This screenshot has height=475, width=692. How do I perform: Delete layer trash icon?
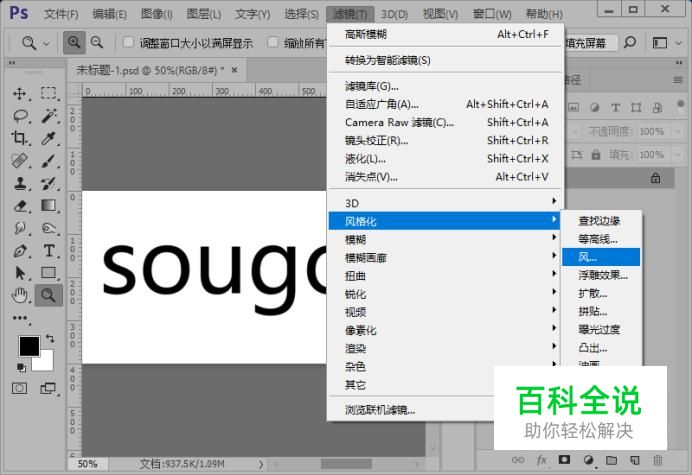point(658,460)
